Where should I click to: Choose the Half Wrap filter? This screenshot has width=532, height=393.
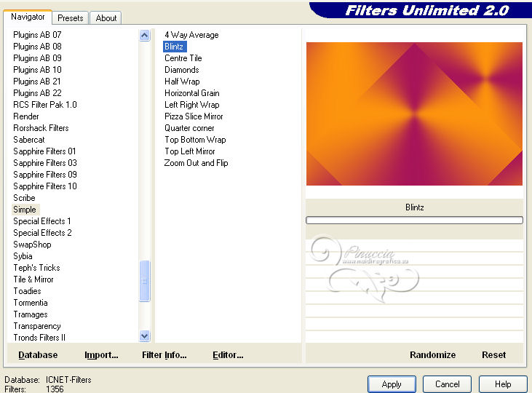pyautogui.click(x=182, y=82)
